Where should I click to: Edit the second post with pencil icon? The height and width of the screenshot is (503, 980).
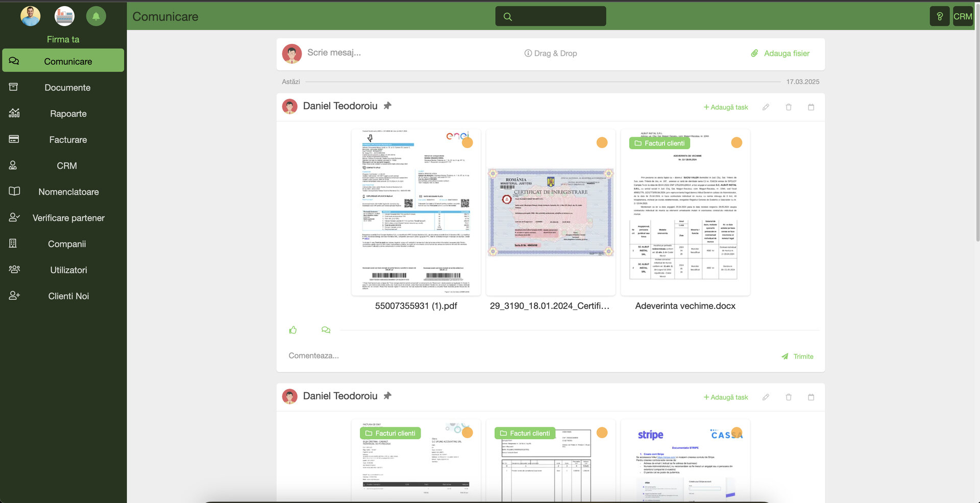[766, 397]
